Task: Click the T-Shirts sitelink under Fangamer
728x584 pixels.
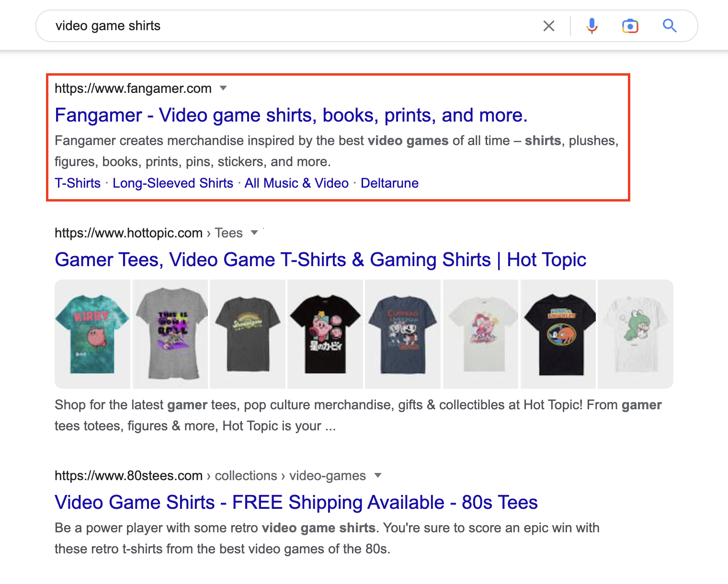Action: pyautogui.click(x=77, y=183)
